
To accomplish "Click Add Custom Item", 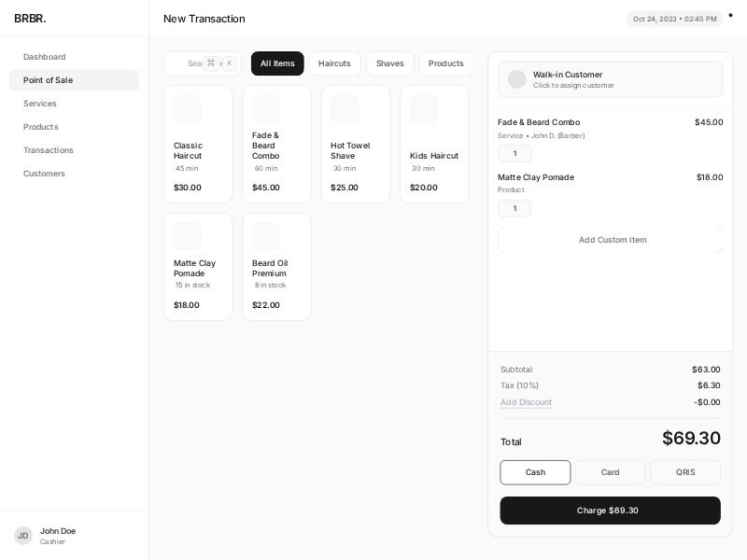I will point(612,240).
